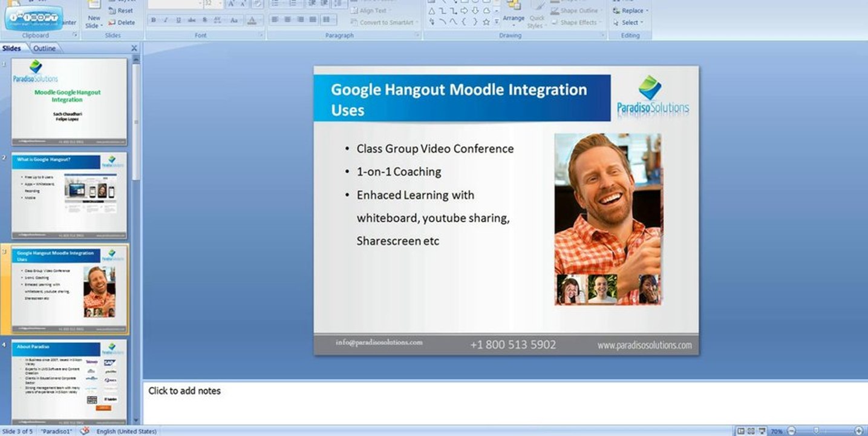Delete the current slide with Delete
868x436 pixels.
click(122, 22)
